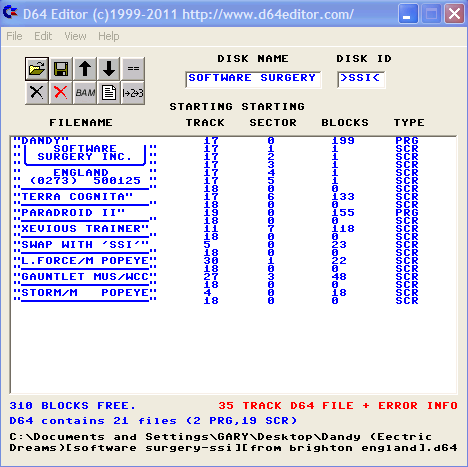Click the 35 TRACK D64 FILE + ERROR INFO text
Image resolution: width=468 pixels, height=467 pixels.
tap(338, 405)
